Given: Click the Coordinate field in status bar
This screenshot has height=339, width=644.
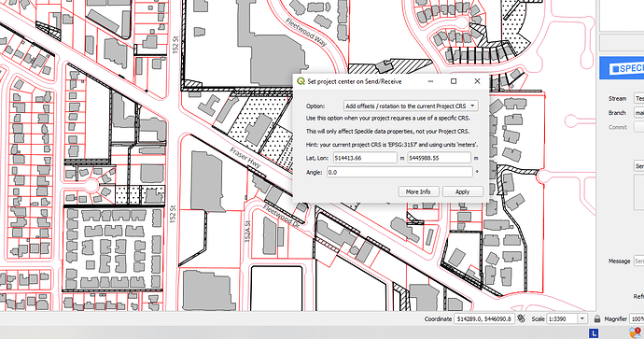Looking at the screenshot, I should pyautogui.click(x=483, y=318).
